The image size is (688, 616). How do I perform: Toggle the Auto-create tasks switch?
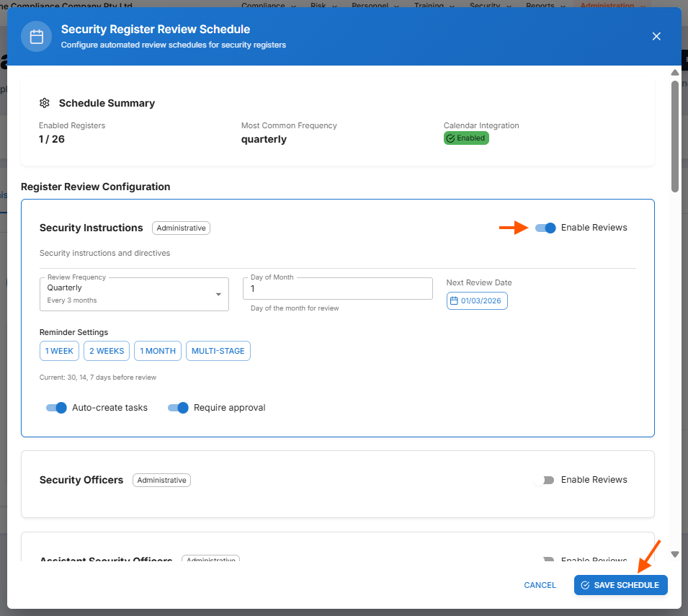pos(56,408)
